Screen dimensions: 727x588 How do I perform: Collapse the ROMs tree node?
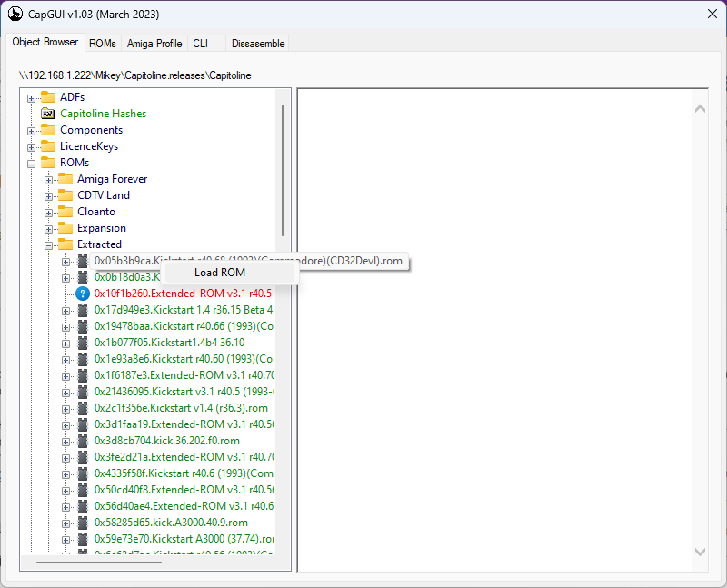pos(31,164)
